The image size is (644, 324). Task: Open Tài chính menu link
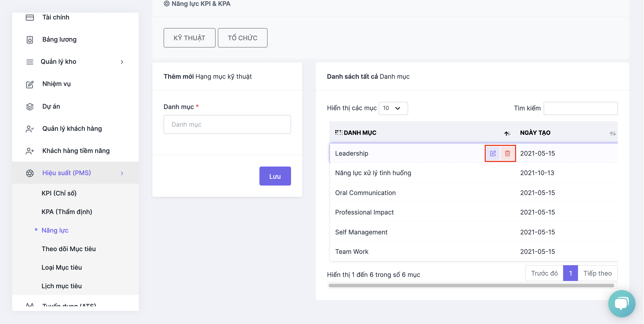(56, 17)
